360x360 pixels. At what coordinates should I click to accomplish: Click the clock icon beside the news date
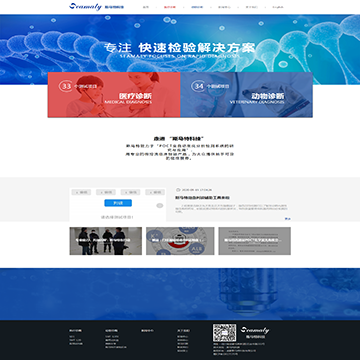[178, 190]
